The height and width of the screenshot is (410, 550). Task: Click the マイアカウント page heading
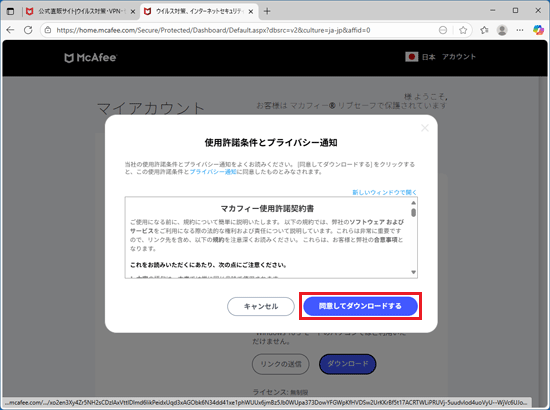coord(150,108)
